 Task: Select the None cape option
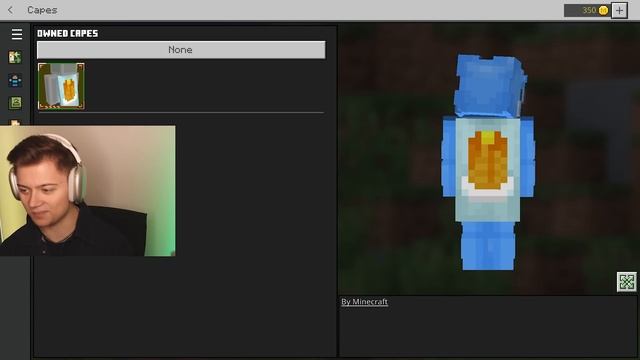(181, 50)
